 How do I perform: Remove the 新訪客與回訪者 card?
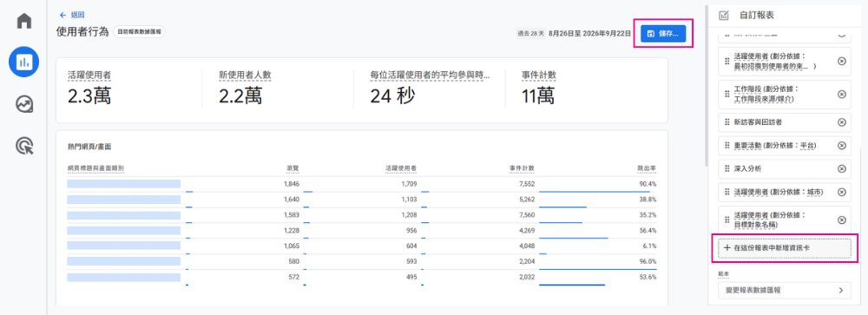pyautogui.click(x=841, y=121)
